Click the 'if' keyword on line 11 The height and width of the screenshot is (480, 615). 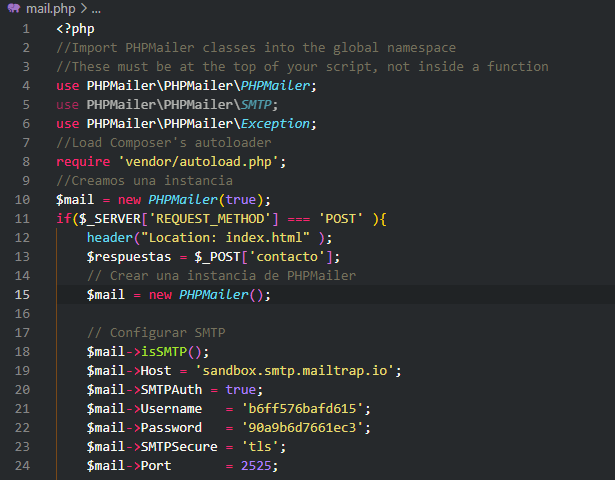64,219
